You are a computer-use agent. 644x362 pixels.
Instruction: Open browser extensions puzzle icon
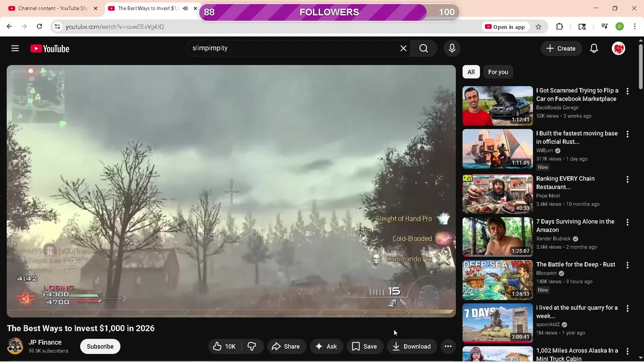(559, 27)
